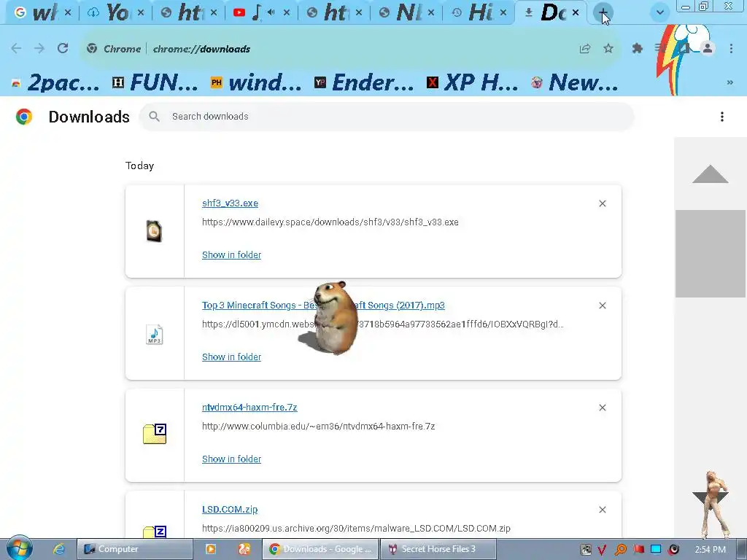
Task: Mute the YouTube tab via speaker icon
Action: point(271,12)
